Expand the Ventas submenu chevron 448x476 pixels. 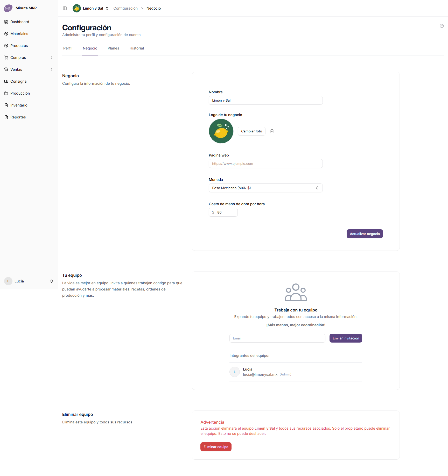(x=52, y=69)
